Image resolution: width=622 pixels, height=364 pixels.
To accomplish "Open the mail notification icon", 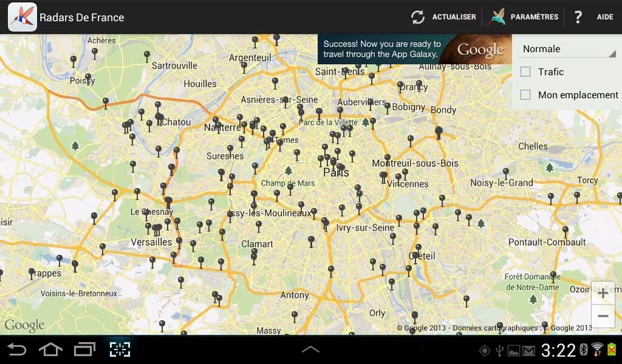I will tap(529, 351).
